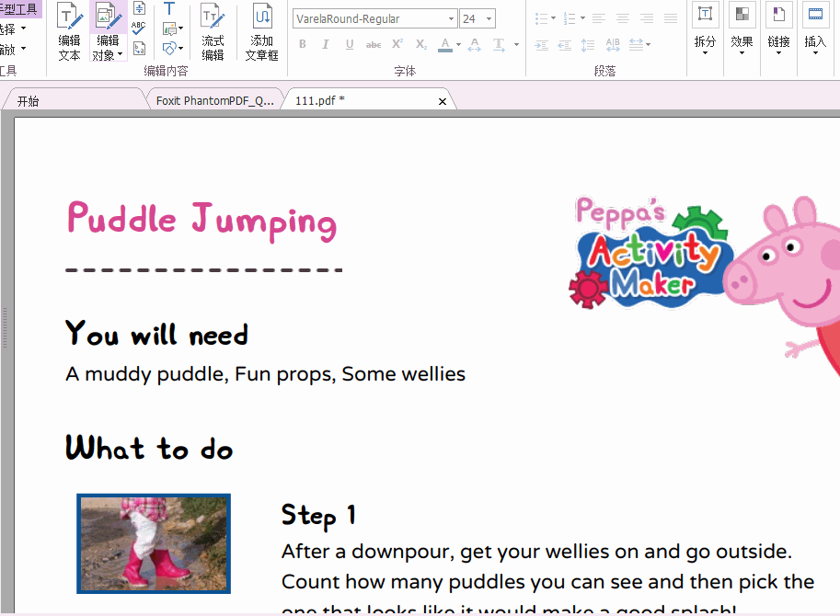Align paragraph right
Screen dimensions: 840x616
pyautogui.click(x=647, y=18)
